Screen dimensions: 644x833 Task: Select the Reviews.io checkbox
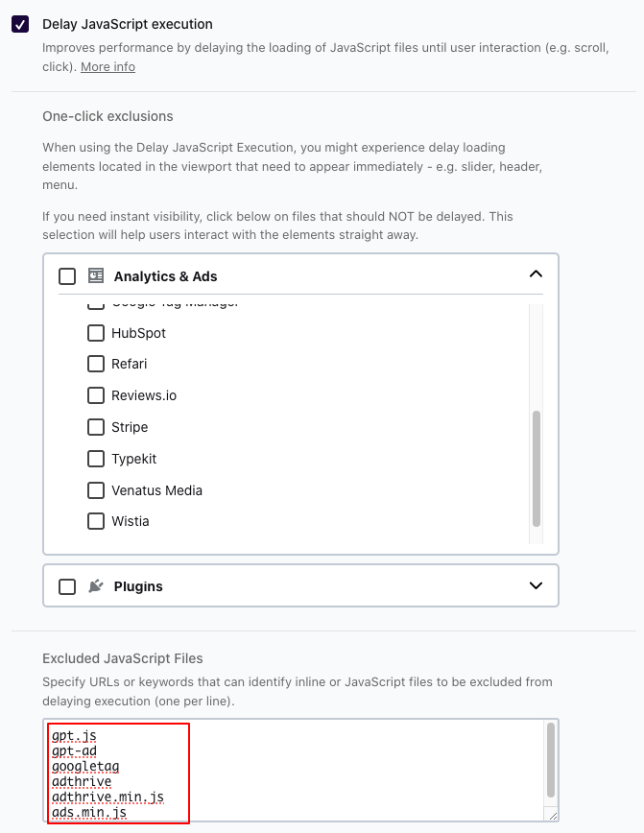click(96, 395)
